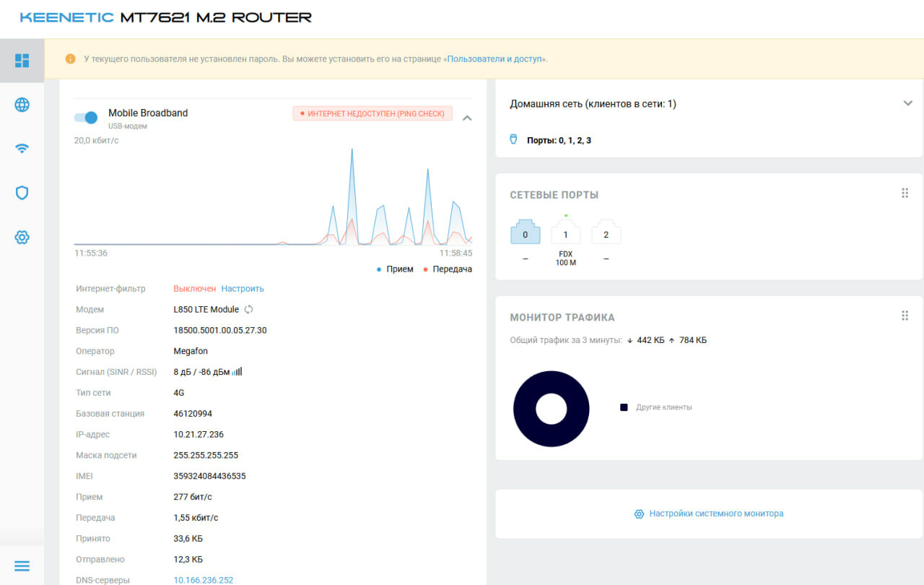Click the drag handle dots on Монитор трафика card
This screenshot has height=585, width=924.
[x=905, y=316]
